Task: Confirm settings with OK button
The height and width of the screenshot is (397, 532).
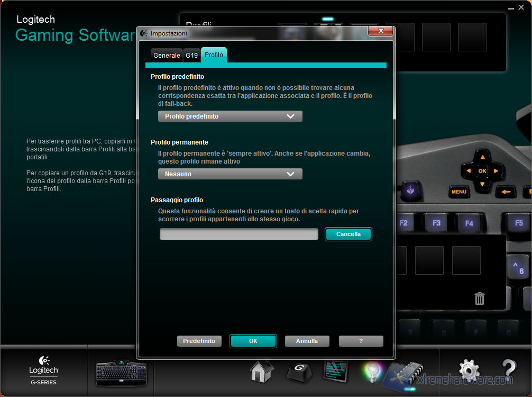Action: click(253, 341)
